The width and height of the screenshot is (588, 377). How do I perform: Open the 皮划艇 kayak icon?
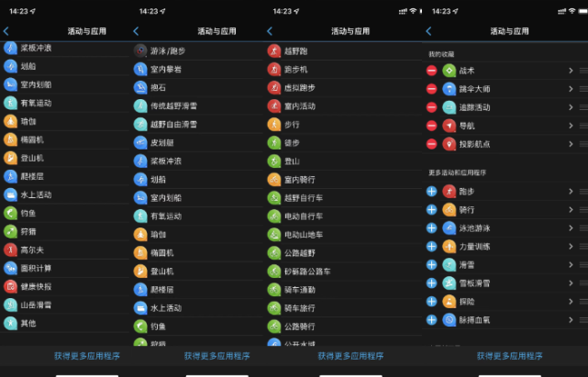(140, 142)
